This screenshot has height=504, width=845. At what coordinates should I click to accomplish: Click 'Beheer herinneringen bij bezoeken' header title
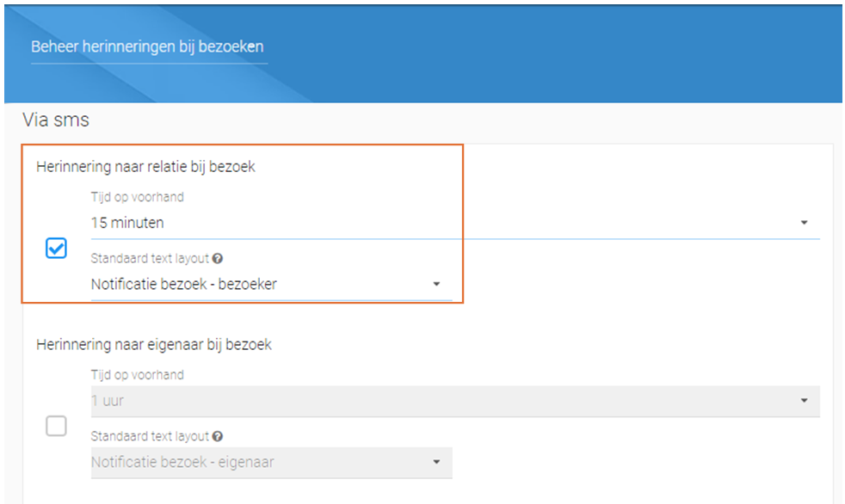point(147,46)
